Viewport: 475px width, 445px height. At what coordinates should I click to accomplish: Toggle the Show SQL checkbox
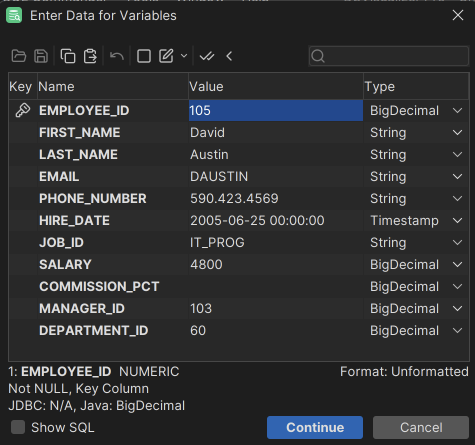pos(18,427)
